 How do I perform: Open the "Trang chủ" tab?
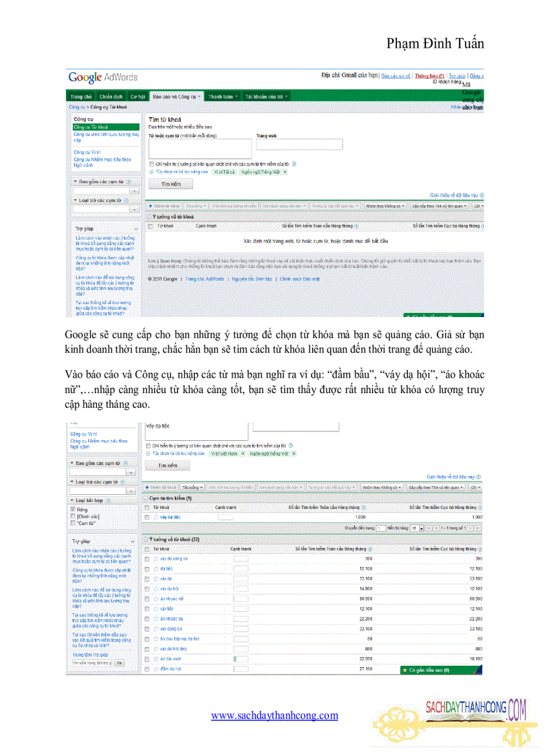pos(81,97)
